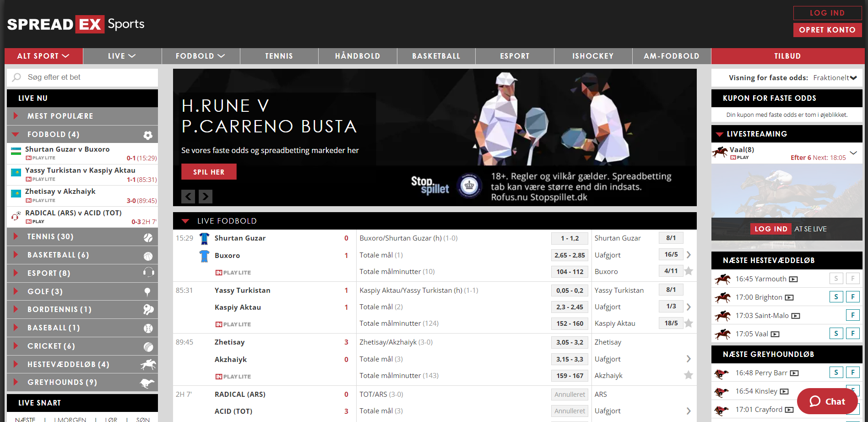Click the bet search input field
The height and width of the screenshot is (422, 868).
82,77
